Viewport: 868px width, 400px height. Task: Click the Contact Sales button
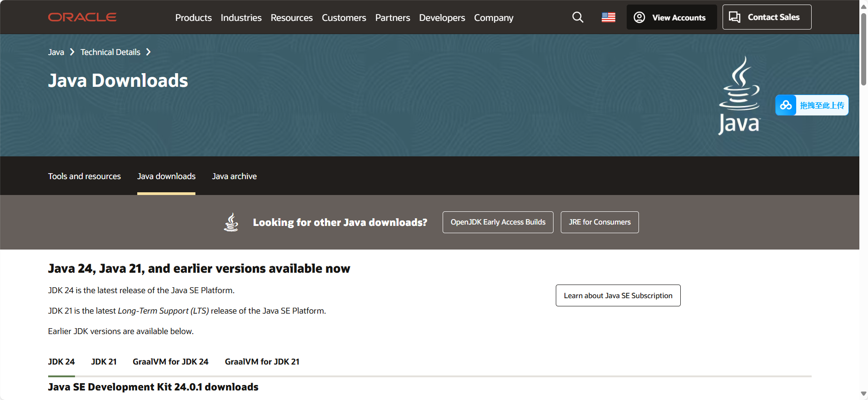pos(767,17)
